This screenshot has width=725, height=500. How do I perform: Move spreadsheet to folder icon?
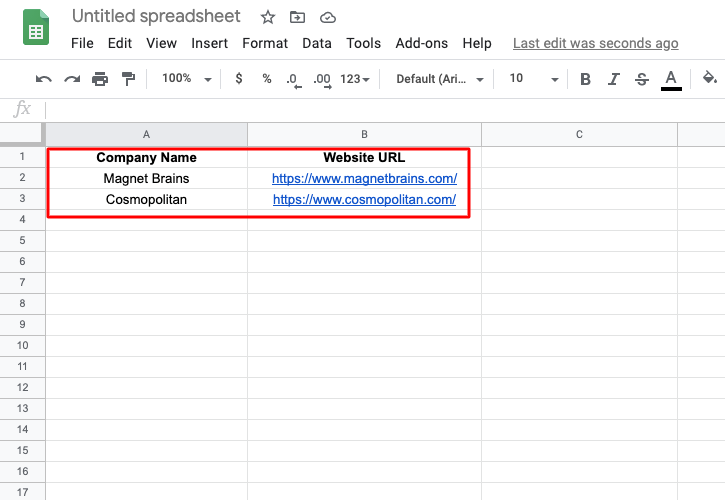coord(297,18)
